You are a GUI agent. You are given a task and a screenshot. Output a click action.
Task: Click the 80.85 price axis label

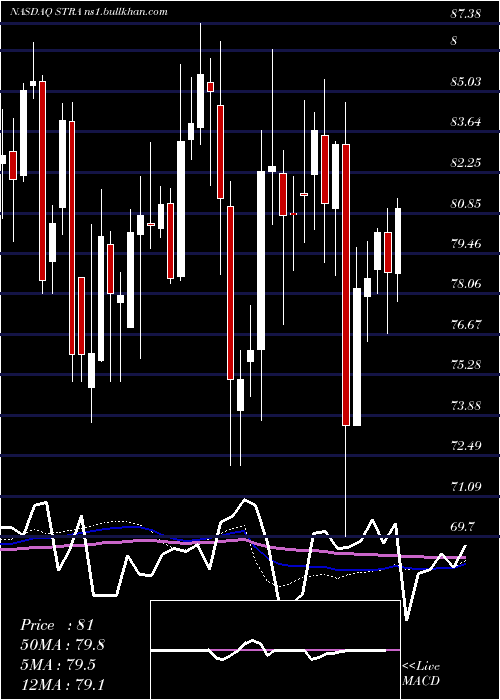click(x=466, y=204)
